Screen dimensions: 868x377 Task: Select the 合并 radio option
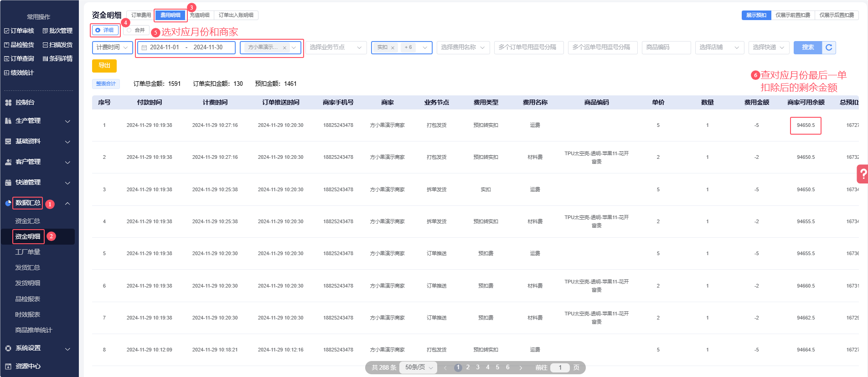(x=136, y=30)
